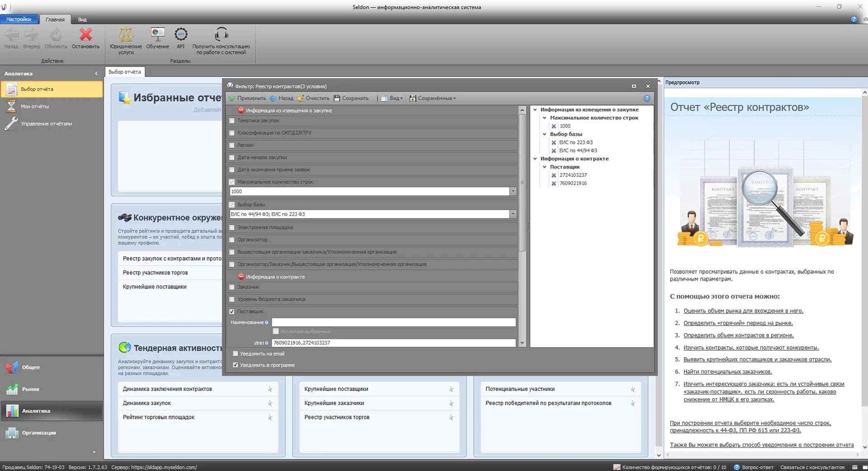
Task: Collapse Максимальное количество строк tree node
Action: pos(544,118)
